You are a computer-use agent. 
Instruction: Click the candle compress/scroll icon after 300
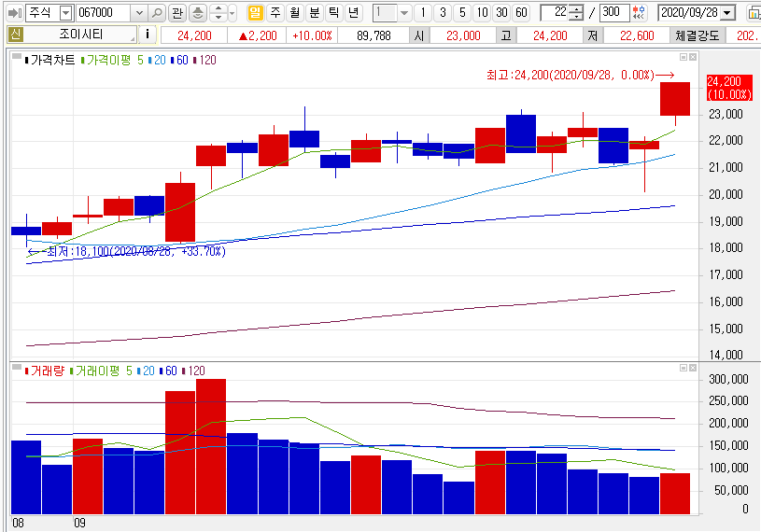point(640,13)
